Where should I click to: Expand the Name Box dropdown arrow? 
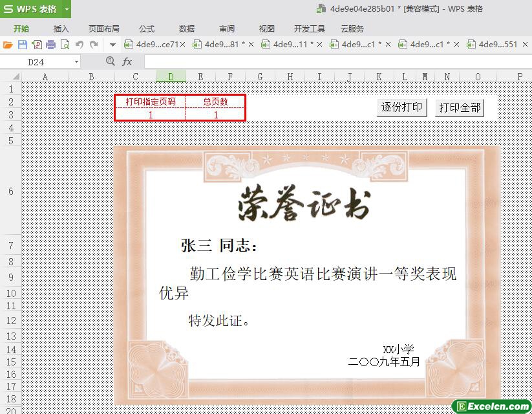pos(76,62)
